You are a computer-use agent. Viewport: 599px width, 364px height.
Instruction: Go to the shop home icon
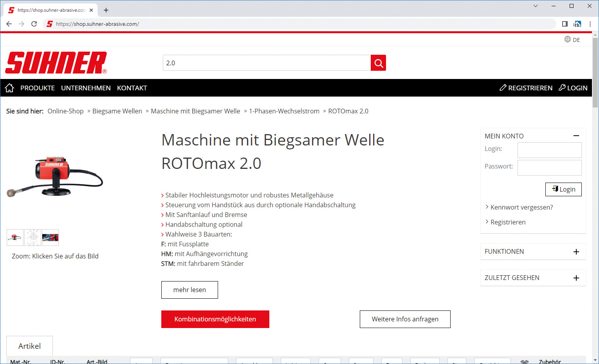(9, 88)
